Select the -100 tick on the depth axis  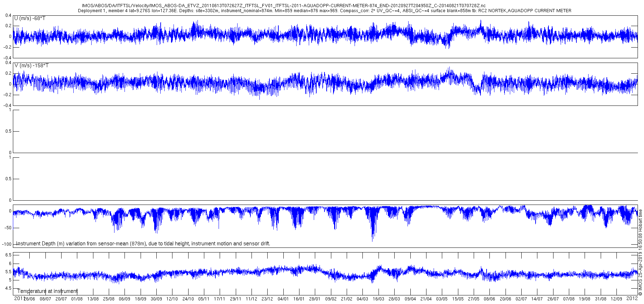click(x=6, y=244)
